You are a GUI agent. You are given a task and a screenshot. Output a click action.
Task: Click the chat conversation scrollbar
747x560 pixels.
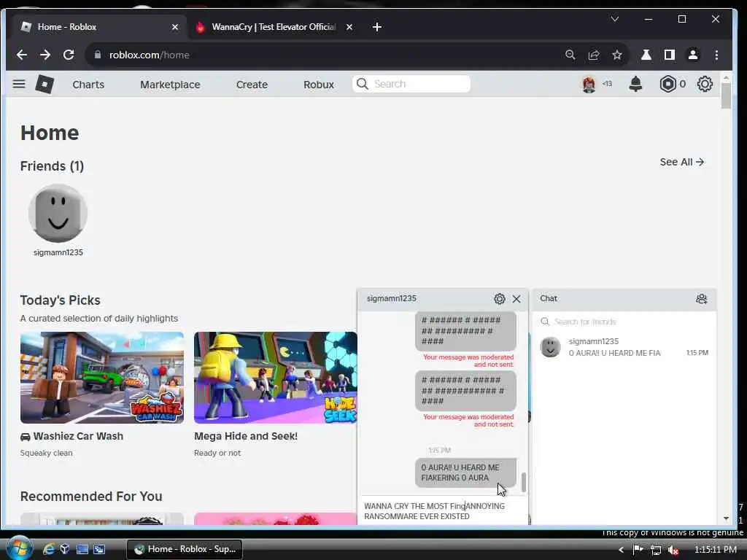coord(524,482)
